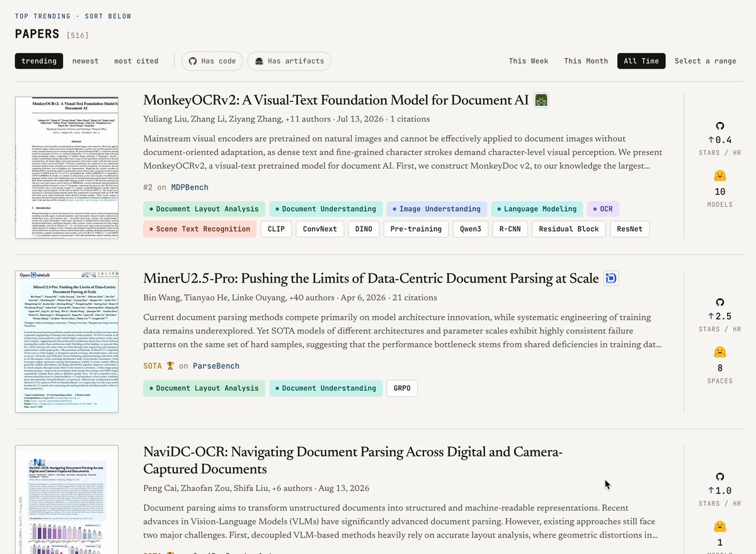The width and height of the screenshot is (756, 554).
Task: Select the Language Modeling tag
Action: coord(536,209)
